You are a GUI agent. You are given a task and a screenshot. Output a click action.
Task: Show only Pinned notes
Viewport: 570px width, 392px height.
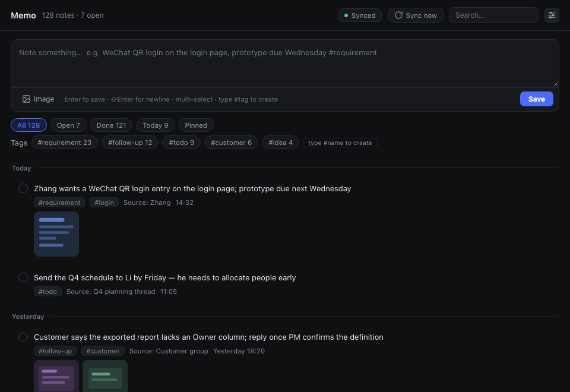(x=196, y=125)
